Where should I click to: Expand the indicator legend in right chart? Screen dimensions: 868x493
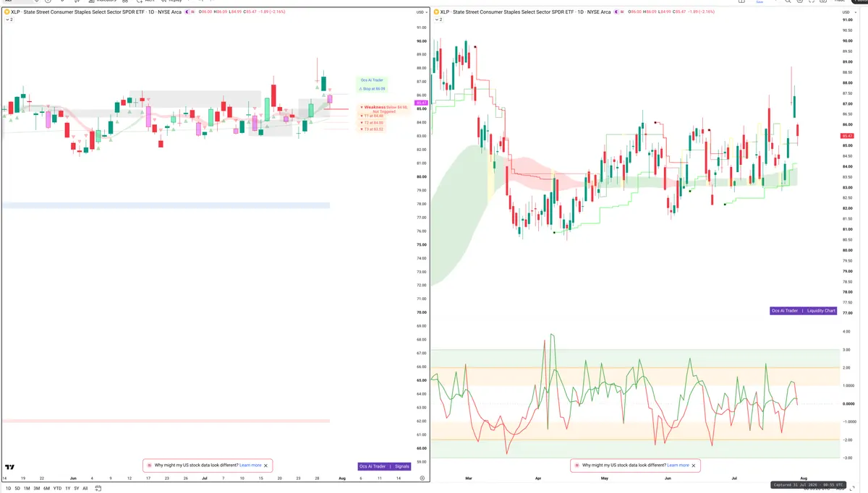(x=438, y=20)
